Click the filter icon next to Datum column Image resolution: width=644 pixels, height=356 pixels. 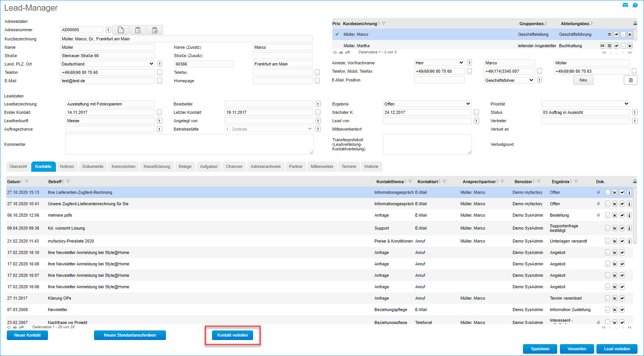coord(27,182)
